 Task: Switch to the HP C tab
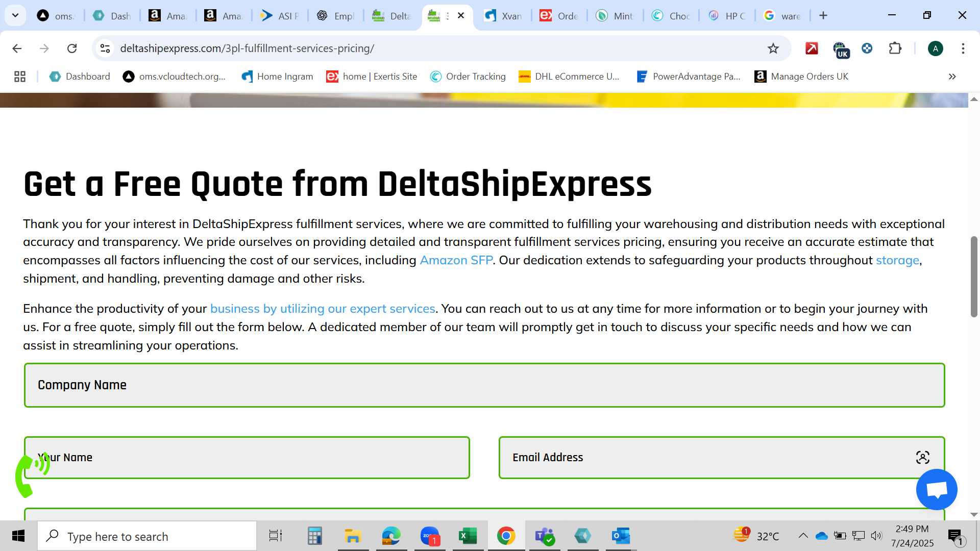coord(727,16)
